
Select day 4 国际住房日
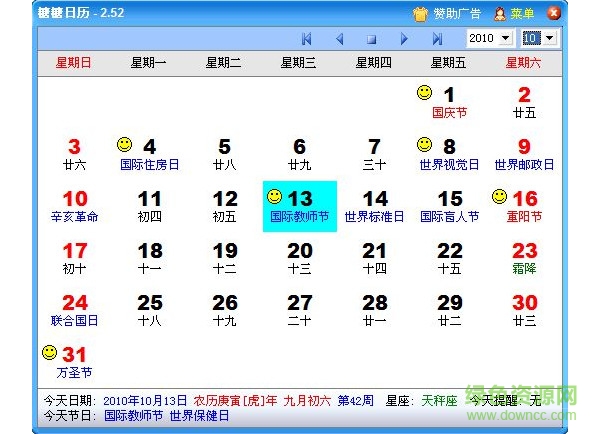tap(149, 155)
